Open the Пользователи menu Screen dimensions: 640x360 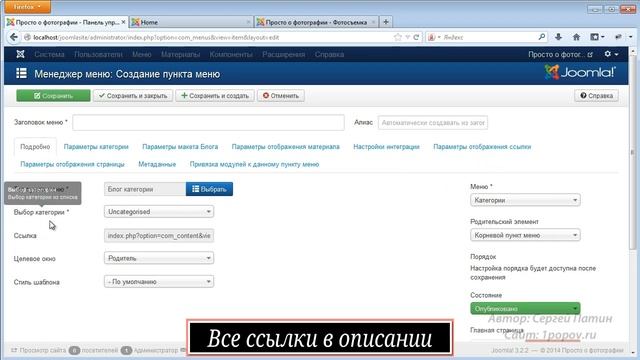tap(98, 54)
